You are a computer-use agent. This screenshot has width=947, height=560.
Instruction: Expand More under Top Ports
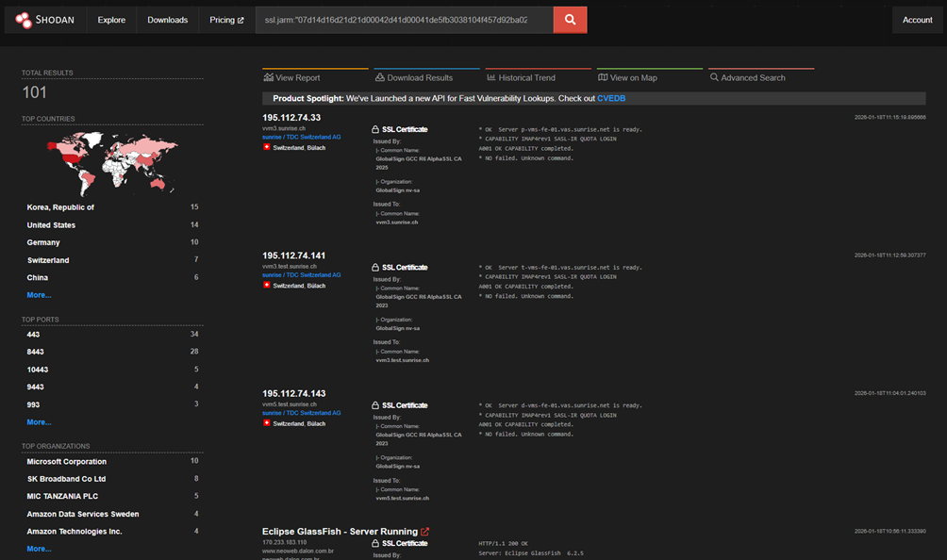coord(39,422)
